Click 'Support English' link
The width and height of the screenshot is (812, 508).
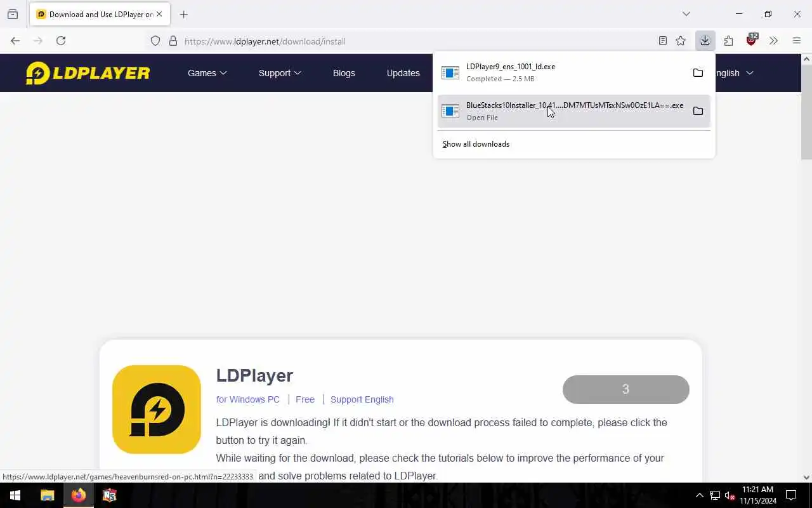click(362, 399)
